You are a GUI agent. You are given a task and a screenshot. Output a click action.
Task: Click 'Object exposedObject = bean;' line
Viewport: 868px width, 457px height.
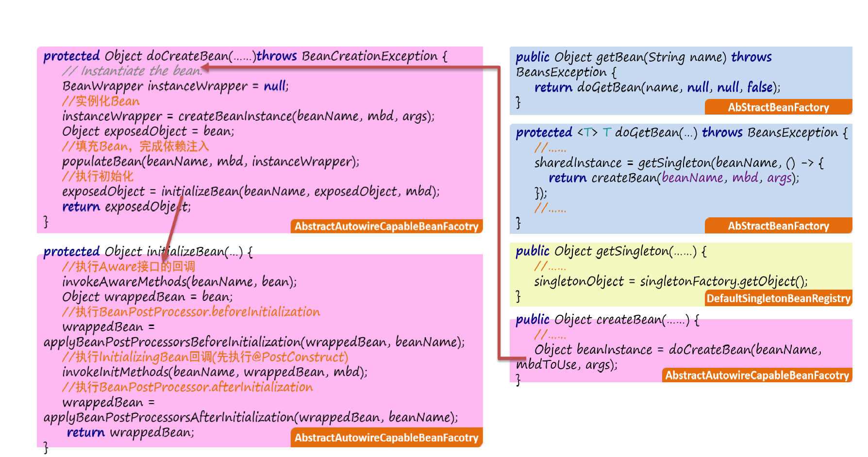point(148,131)
